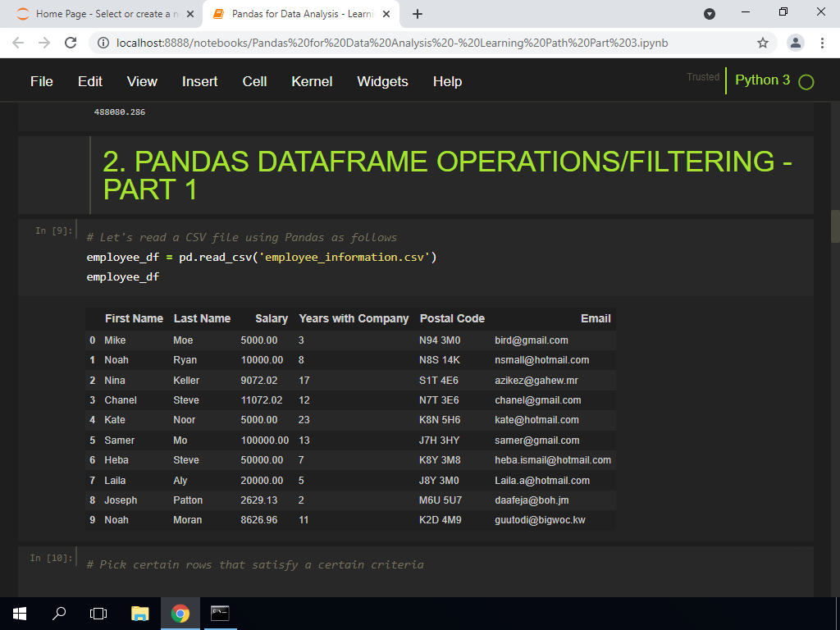The height and width of the screenshot is (630, 840).
Task: Open the Kernel menu
Action: [x=312, y=81]
